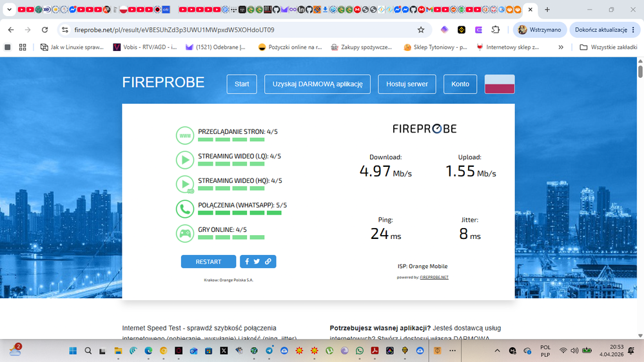Viewport: 644px width, 362px height.
Task: Click ISP: Orange Mobile text
Action: [423, 266]
